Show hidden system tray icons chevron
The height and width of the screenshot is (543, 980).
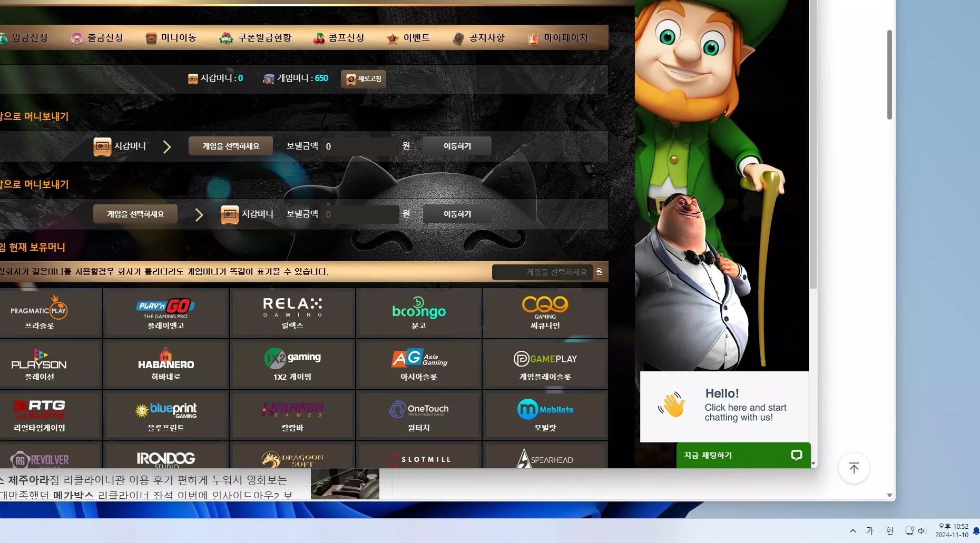[853, 531]
